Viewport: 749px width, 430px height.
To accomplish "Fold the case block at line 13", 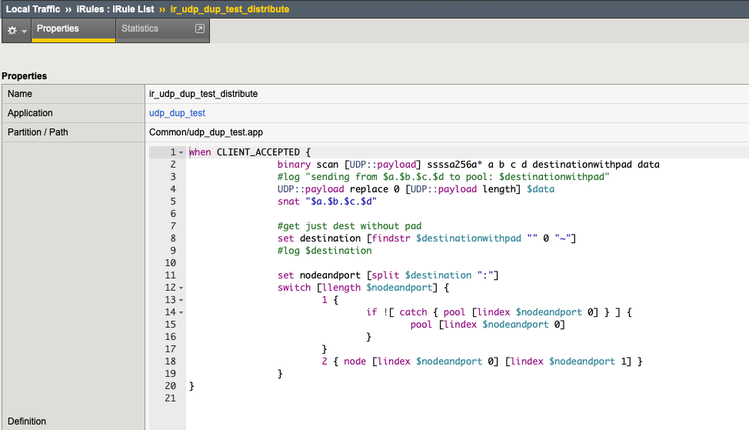I will coord(181,300).
